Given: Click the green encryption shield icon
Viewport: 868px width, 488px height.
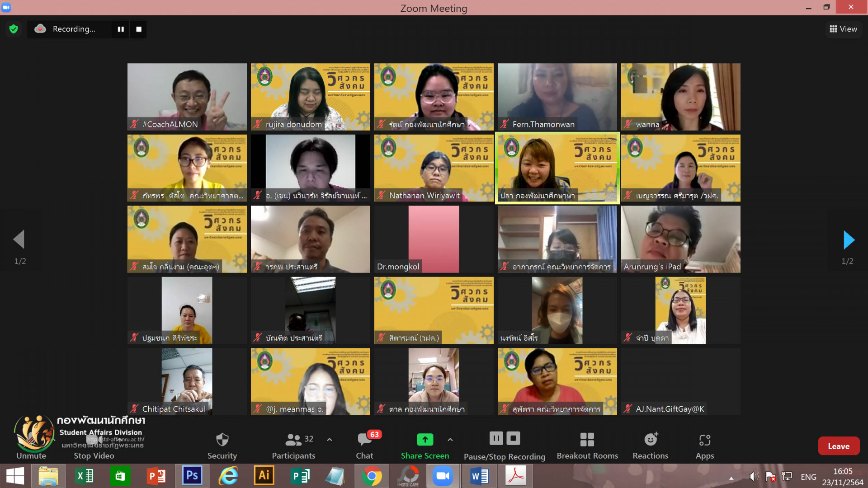Looking at the screenshot, I should pos(14,29).
